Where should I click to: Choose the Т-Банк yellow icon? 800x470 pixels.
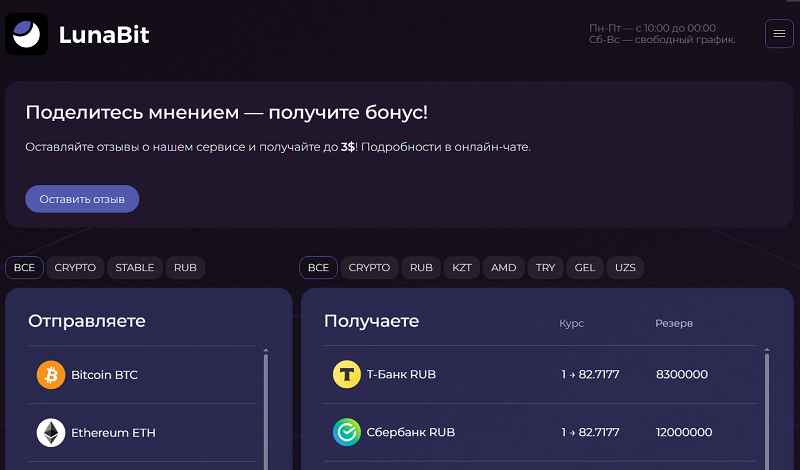click(x=347, y=374)
